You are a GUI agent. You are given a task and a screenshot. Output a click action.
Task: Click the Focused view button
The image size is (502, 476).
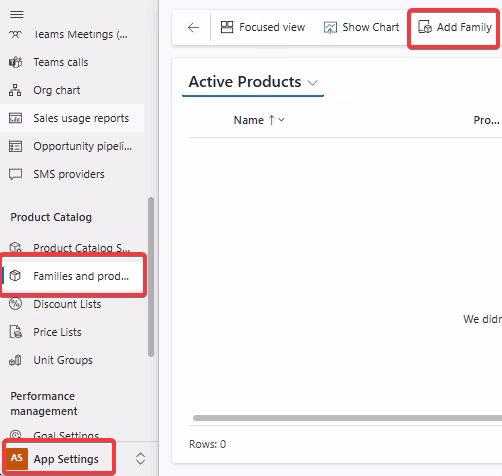click(263, 27)
